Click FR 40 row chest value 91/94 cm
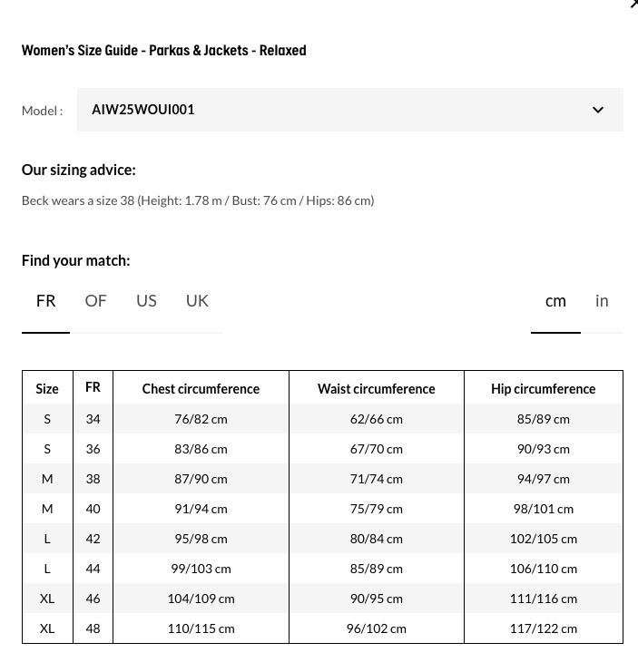Viewport: 638px width, 672px height. pos(201,509)
